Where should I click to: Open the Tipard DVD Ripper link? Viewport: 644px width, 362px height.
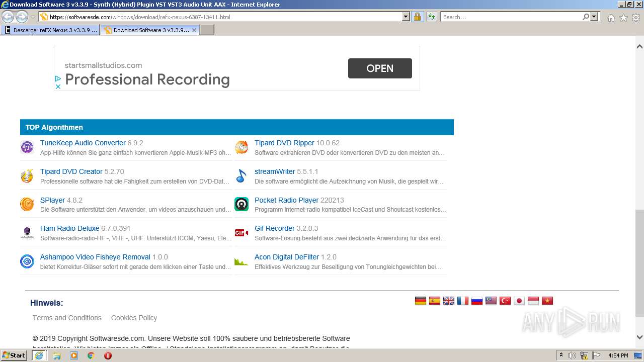(x=284, y=143)
